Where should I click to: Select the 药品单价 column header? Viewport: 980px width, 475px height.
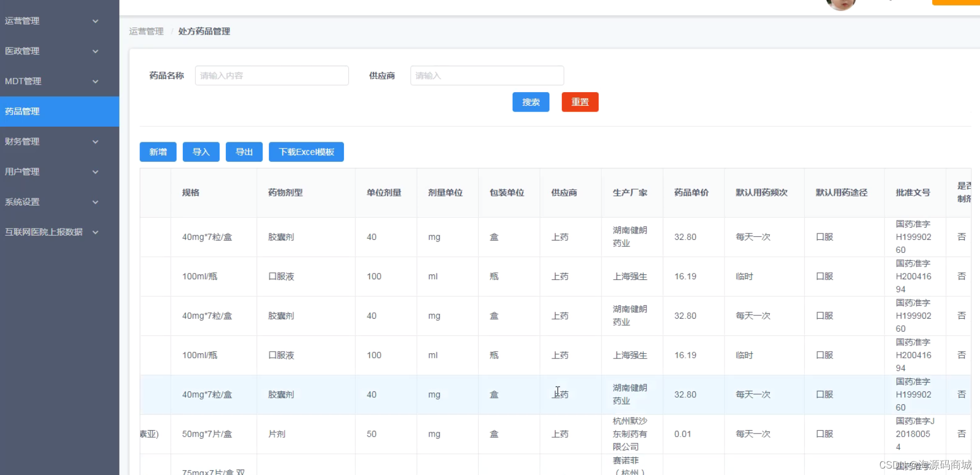coord(692,192)
